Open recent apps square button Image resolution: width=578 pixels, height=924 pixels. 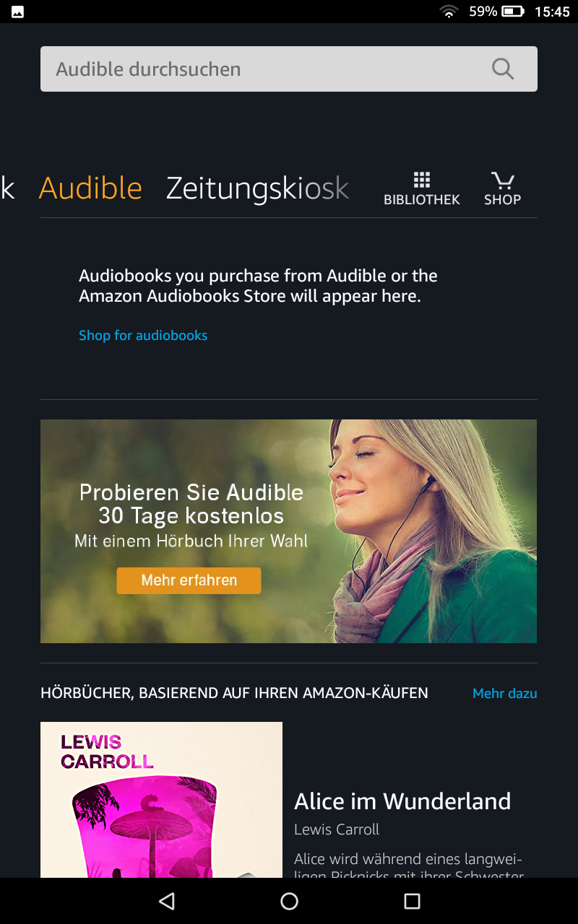pos(412,901)
